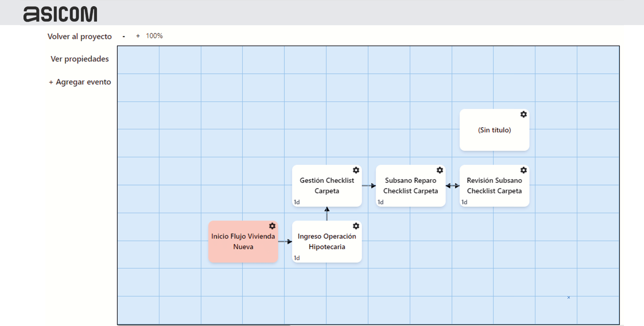Viewport: 644px width, 326px height.
Task: Click gear icon on Subsano Reparo Checklist Carpeta
Action: 440,170
